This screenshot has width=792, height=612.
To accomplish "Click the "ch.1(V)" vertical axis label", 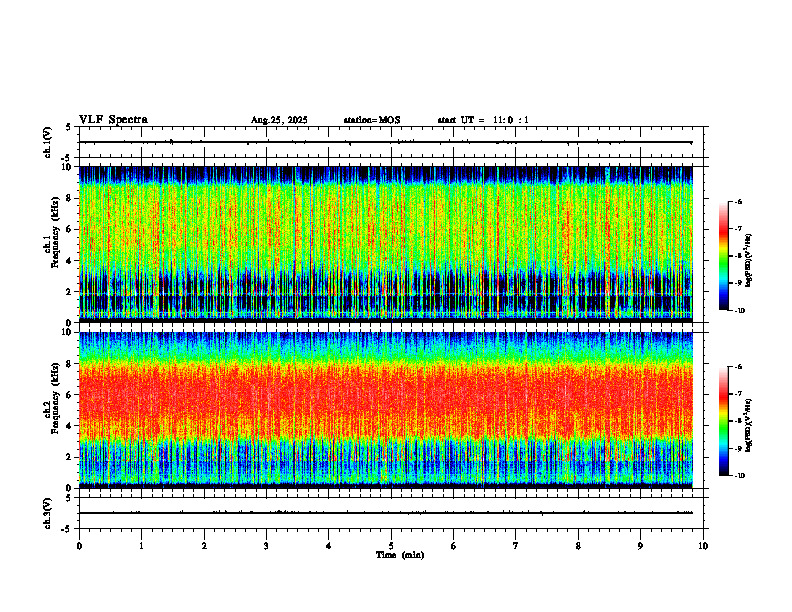I will pyautogui.click(x=47, y=142).
